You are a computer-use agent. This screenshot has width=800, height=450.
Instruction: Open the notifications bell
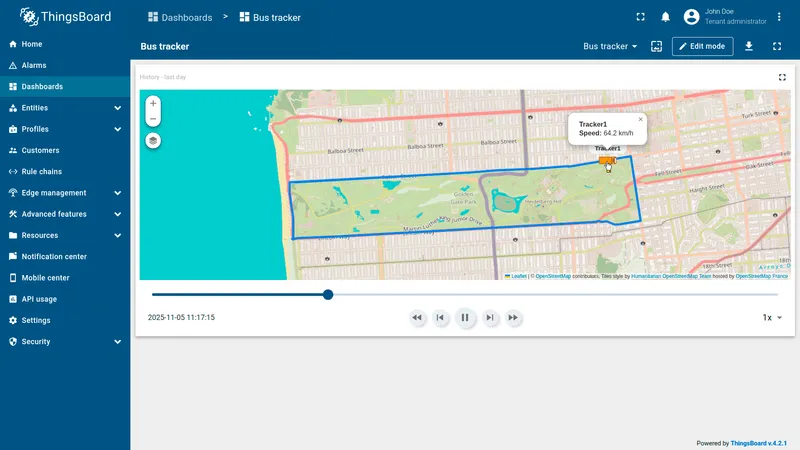[665, 17]
